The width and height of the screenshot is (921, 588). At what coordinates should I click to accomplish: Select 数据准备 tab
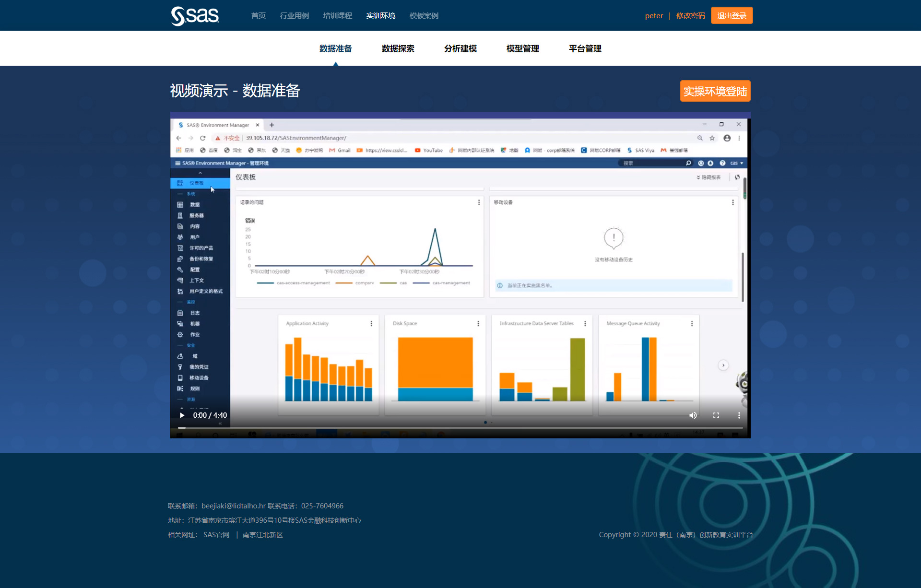pos(335,48)
